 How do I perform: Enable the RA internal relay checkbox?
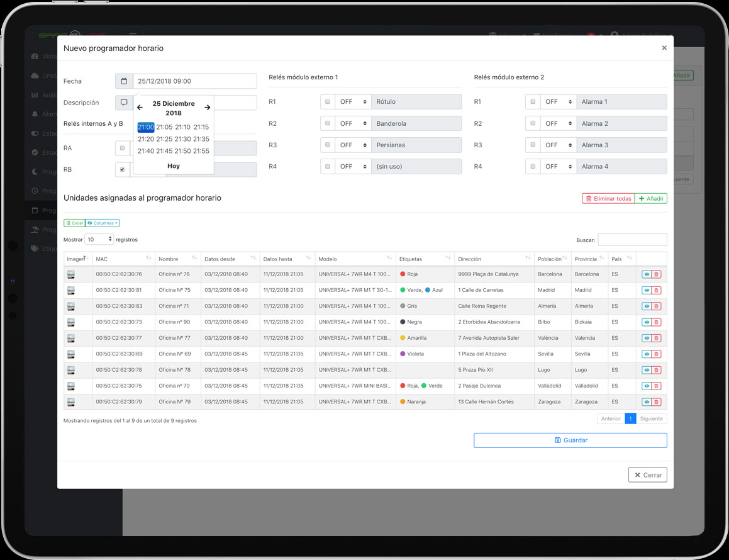(122, 148)
